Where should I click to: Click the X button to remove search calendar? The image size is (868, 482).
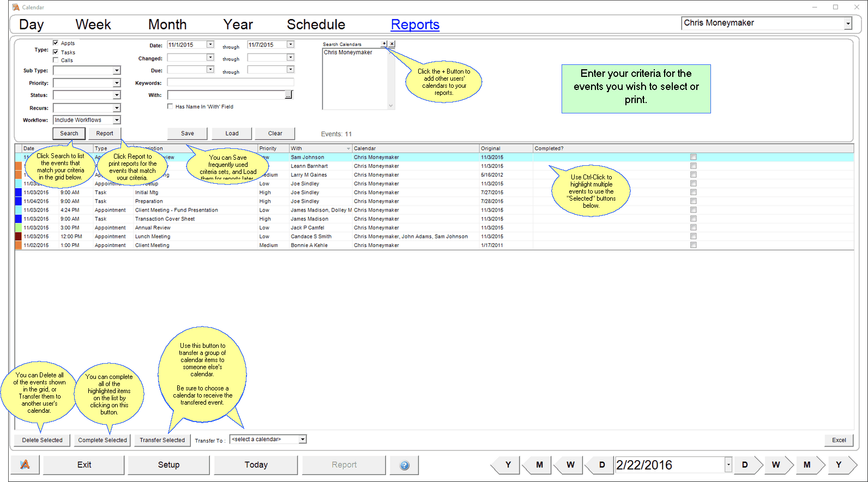click(391, 44)
